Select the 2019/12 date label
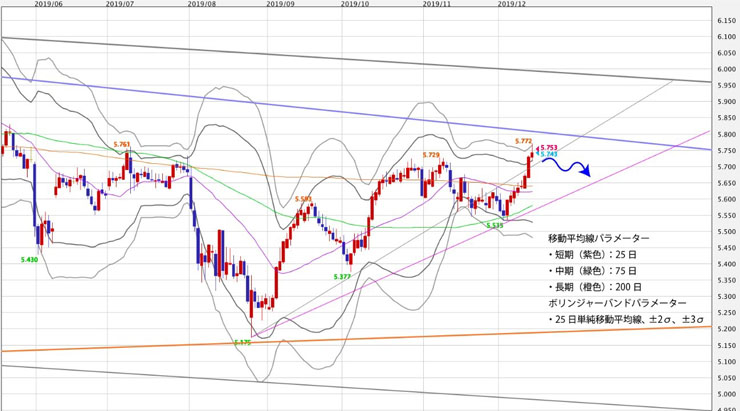Viewport: 740px width, 411px height. 512,3
